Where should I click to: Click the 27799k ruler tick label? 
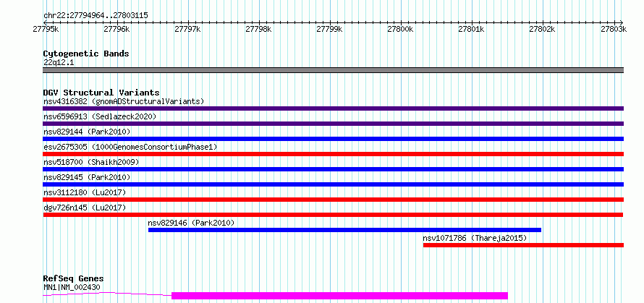click(330, 29)
